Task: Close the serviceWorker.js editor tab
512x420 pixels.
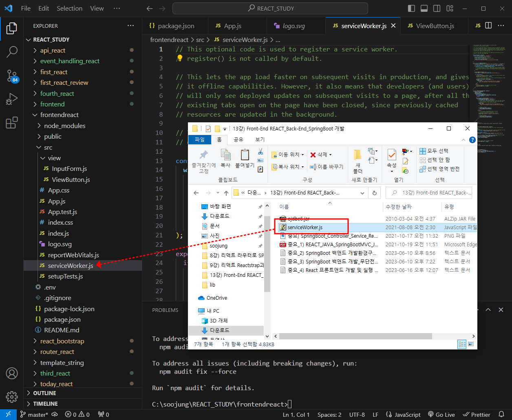Action: [393, 26]
